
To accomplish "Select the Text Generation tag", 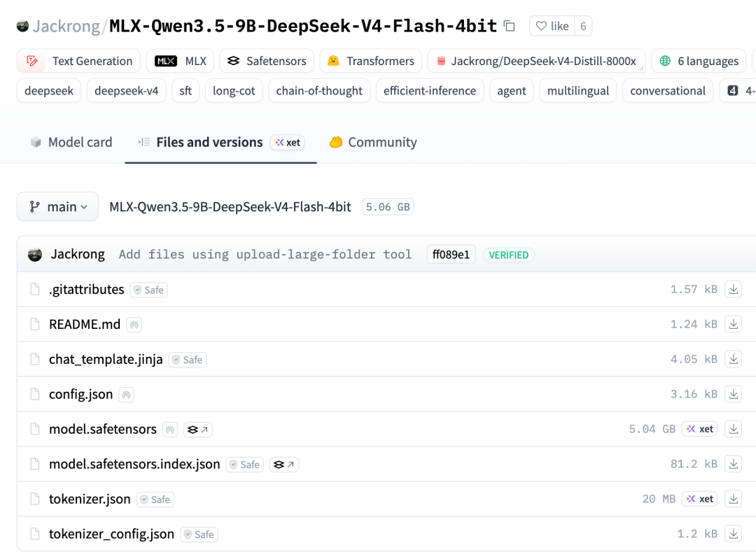I will coord(78,61).
